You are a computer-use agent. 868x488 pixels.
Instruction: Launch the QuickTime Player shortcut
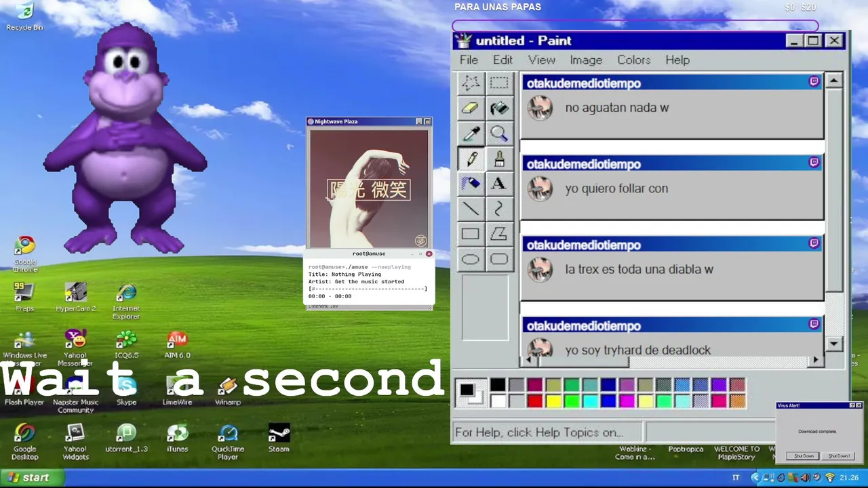coord(228,442)
